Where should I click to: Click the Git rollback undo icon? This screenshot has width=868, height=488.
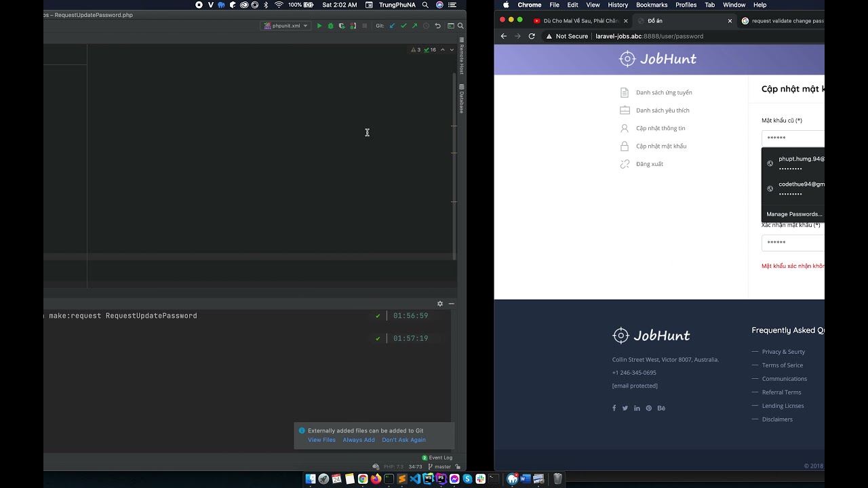437,26
